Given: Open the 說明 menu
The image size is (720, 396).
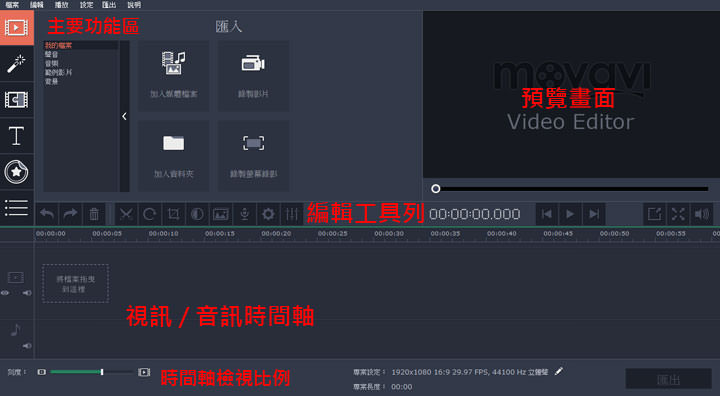Looking at the screenshot, I should (x=134, y=5).
